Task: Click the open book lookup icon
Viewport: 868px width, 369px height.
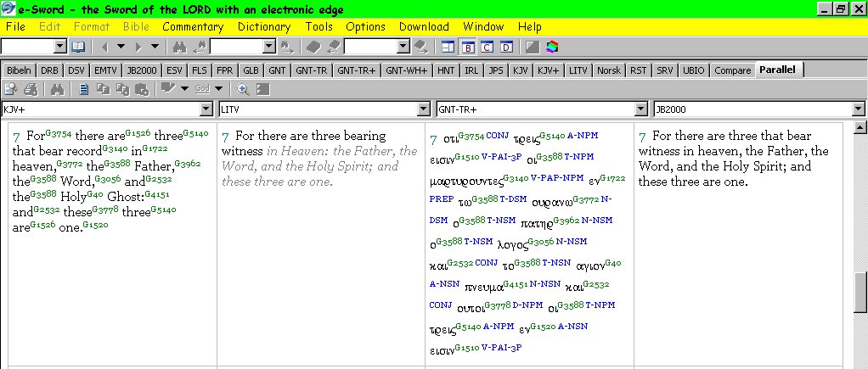Action: tap(78, 47)
